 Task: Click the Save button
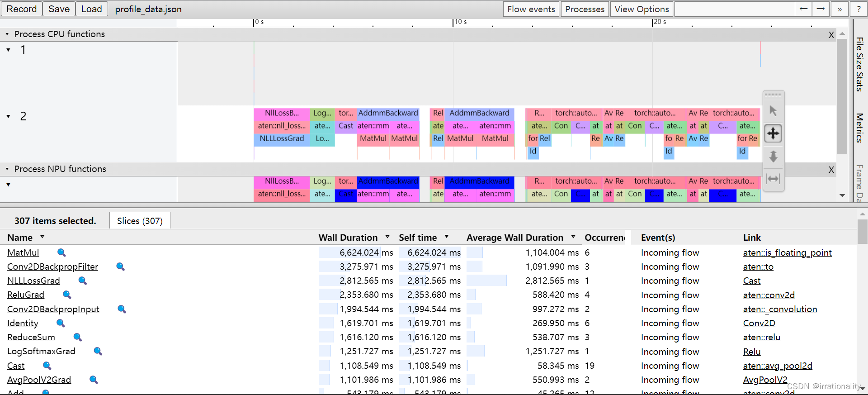(x=59, y=9)
